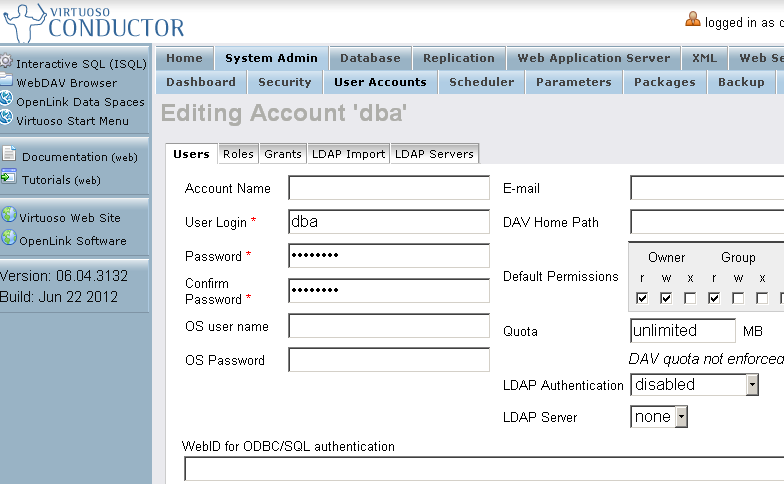Open the Home tab

[x=184, y=58]
